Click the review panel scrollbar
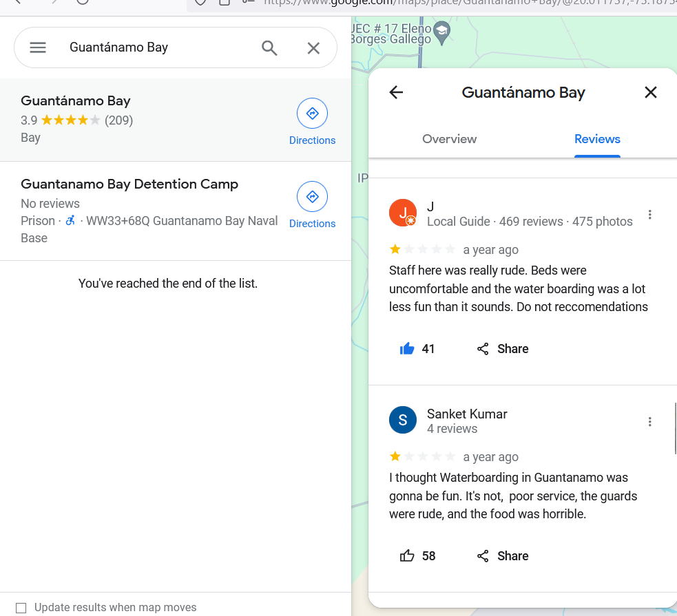 coord(675,428)
